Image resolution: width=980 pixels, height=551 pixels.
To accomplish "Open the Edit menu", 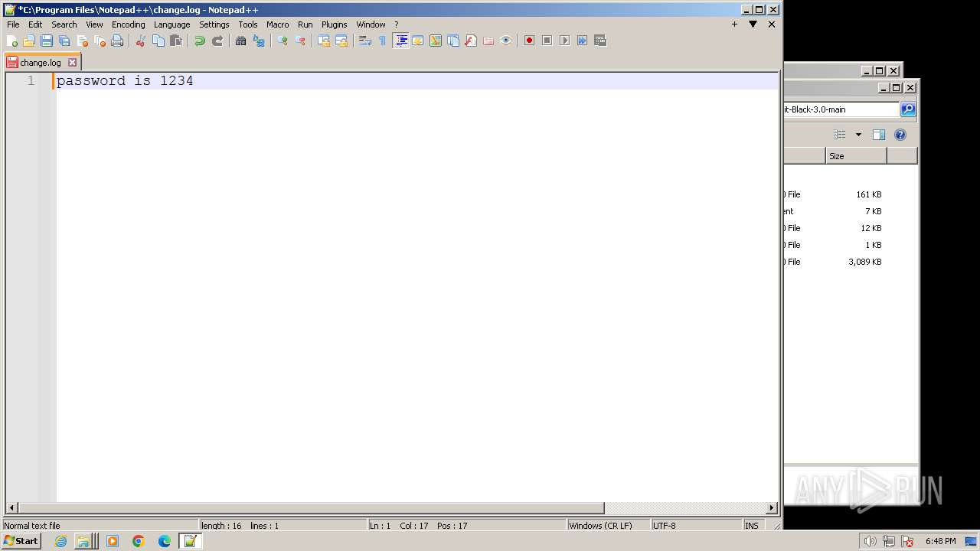I will [35, 24].
